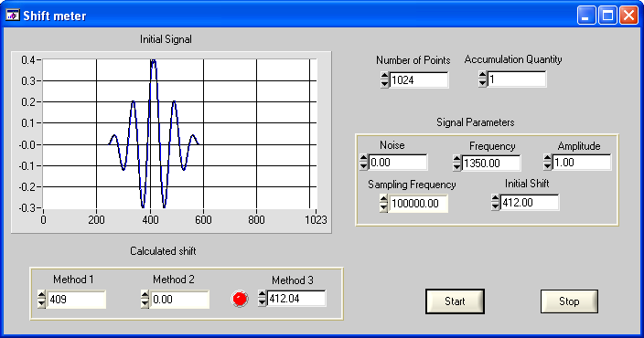Image resolution: width=644 pixels, height=338 pixels.
Task: Select the Frequency field showing 1350.00
Action: click(491, 163)
